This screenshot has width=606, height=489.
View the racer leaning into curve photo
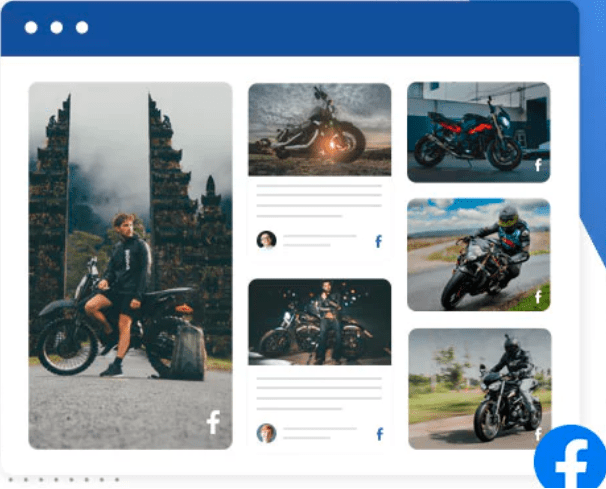click(478, 254)
